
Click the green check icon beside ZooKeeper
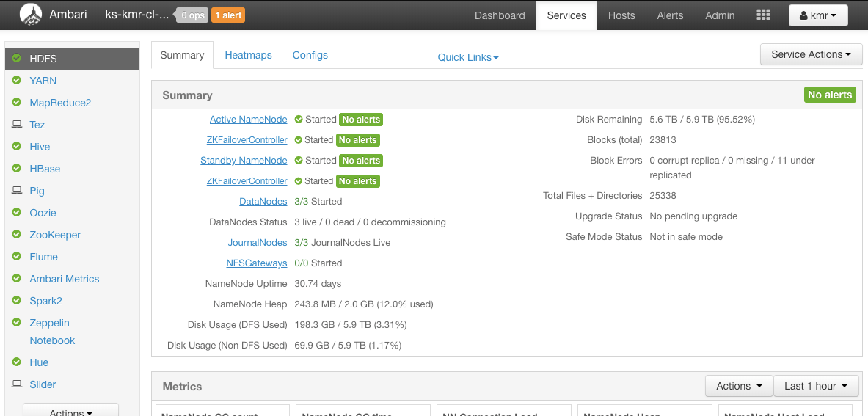[17, 235]
